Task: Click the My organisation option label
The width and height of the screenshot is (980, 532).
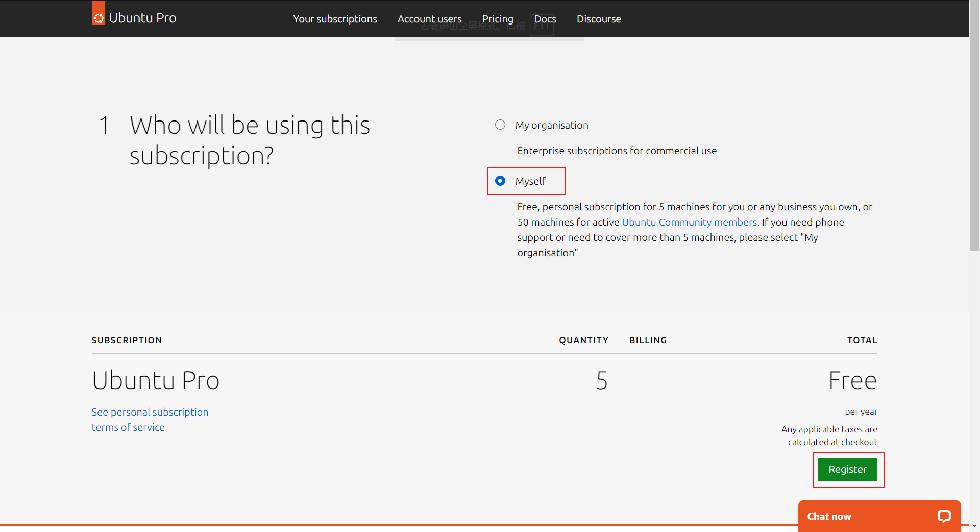Action: [552, 125]
